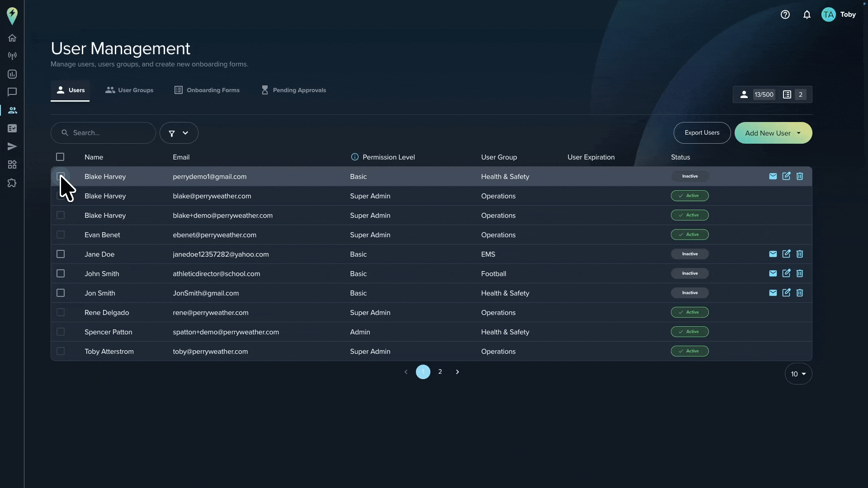Image resolution: width=868 pixels, height=488 pixels.
Task: Click the User Expiration column header
Action: tap(591, 157)
